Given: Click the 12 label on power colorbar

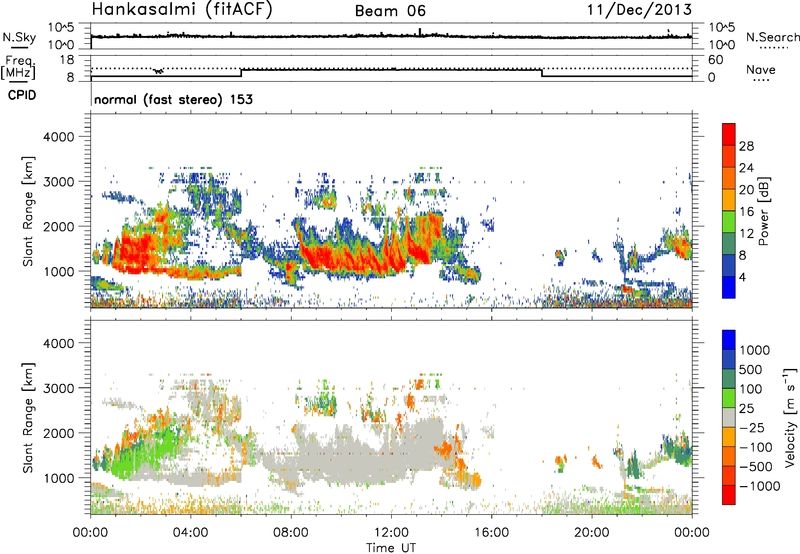Looking at the screenshot, I should pyautogui.click(x=746, y=234).
